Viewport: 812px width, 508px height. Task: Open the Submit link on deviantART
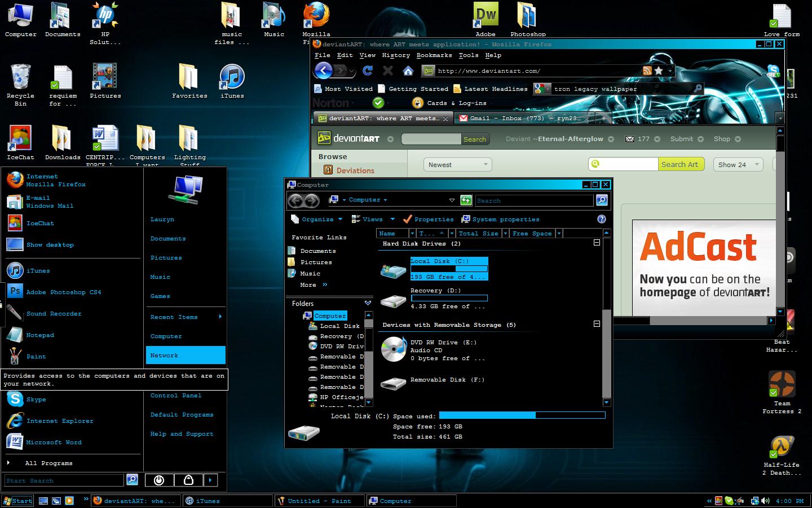[683, 139]
